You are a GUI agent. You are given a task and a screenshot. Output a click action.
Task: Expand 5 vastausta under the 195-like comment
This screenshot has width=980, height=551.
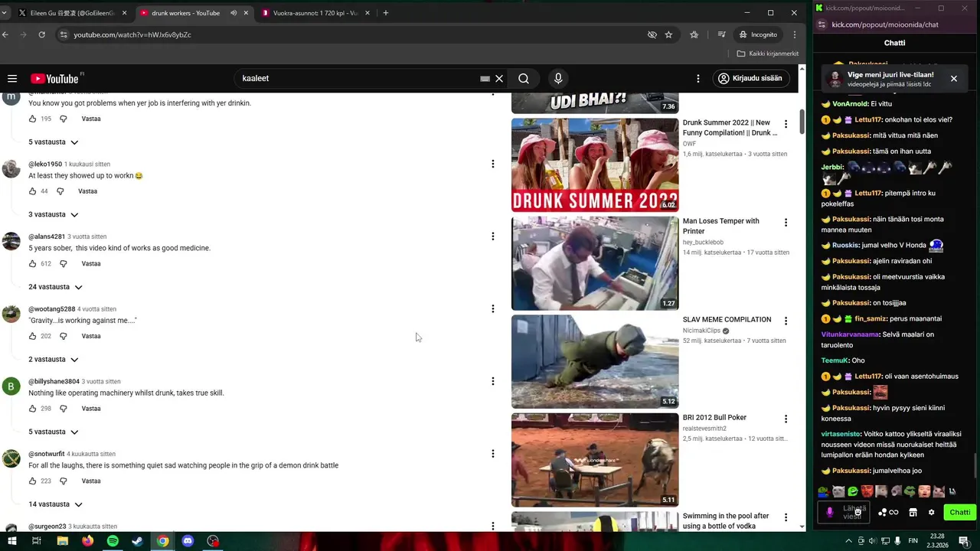(54, 142)
